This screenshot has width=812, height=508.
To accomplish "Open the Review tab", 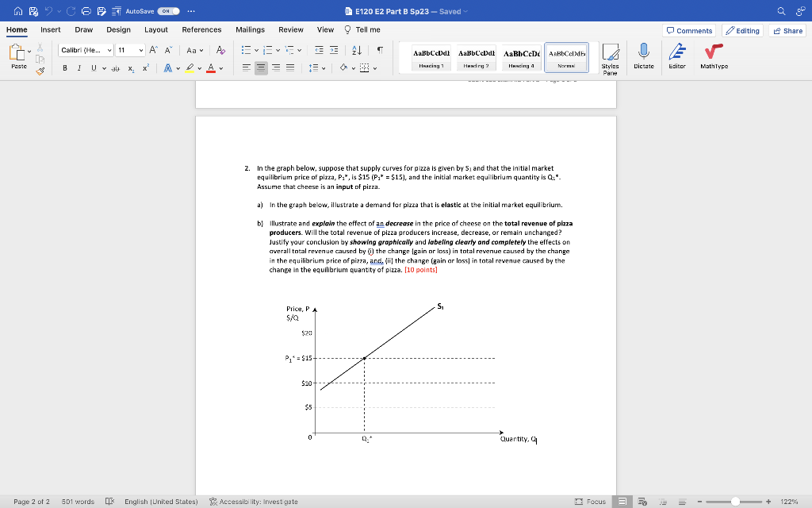I will point(290,29).
